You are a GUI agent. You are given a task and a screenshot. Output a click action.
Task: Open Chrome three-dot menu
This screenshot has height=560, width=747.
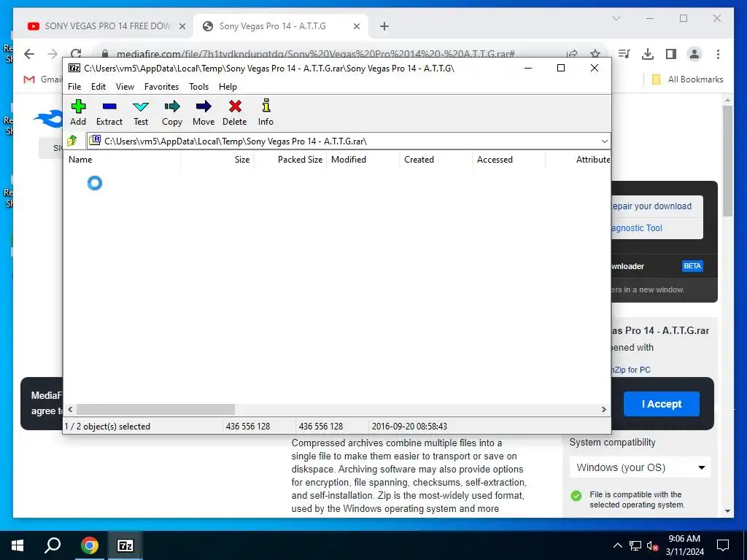[718, 54]
